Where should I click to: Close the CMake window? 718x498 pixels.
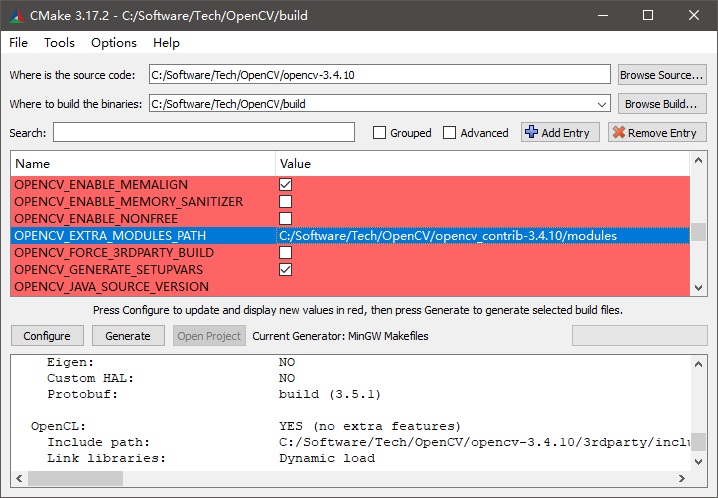694,16
